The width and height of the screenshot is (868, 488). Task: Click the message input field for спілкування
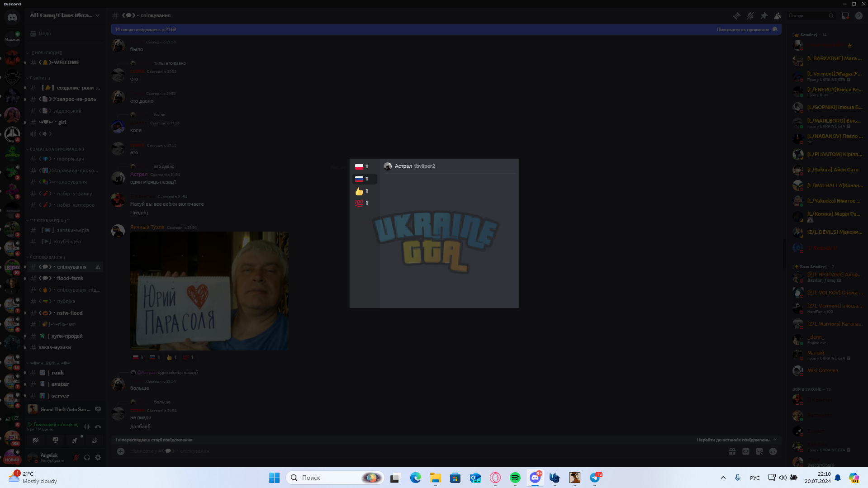coord(425,451)
